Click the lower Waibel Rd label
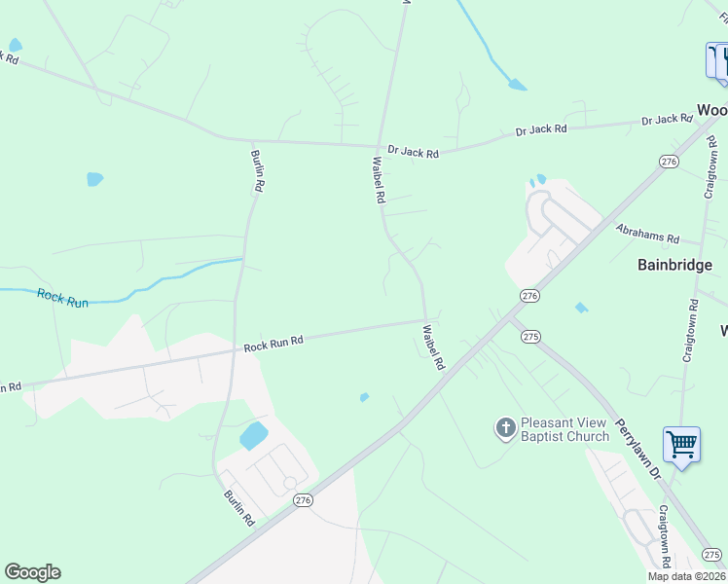 tap(433, 347)
